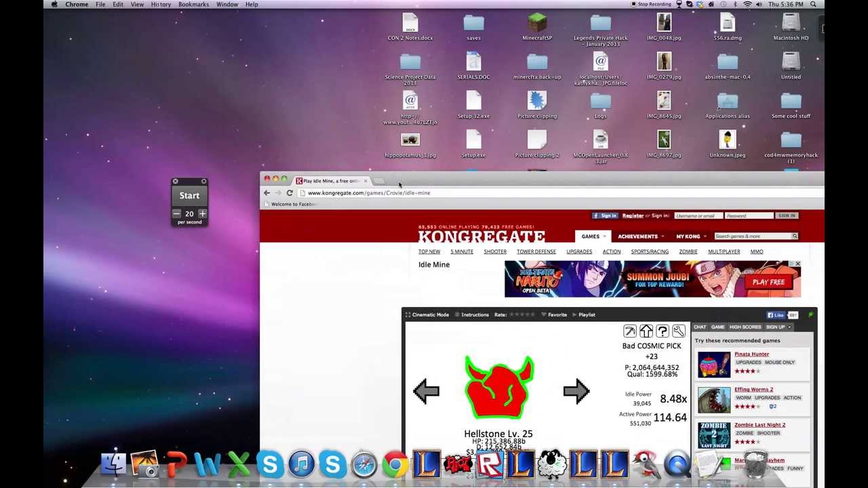Open the Zombie Last Night 2 link
Image resolution: width=868 pixels, height=488 pixels.
tap(759, 424)
